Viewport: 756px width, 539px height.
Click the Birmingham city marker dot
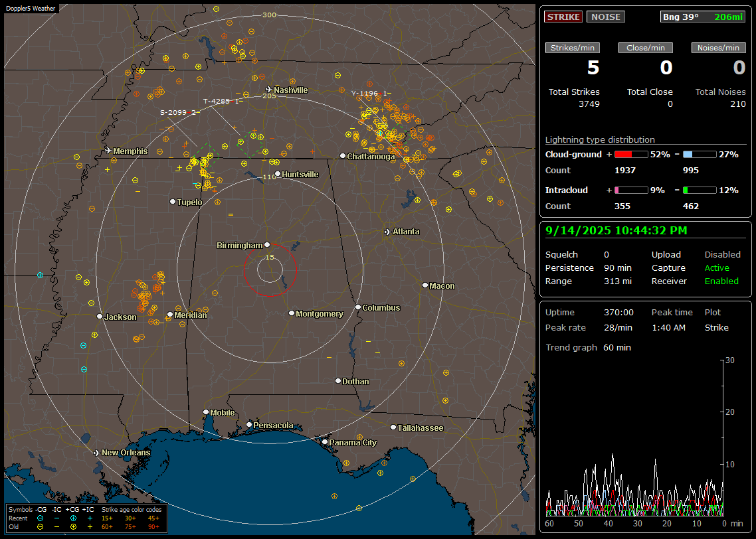click(x=267, y=245)
